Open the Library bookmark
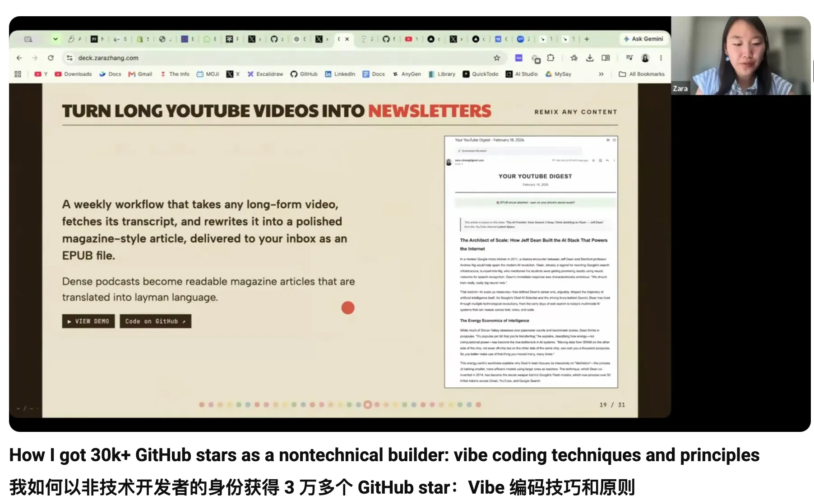This screenshot has height=504, width=814. point(442,74)
